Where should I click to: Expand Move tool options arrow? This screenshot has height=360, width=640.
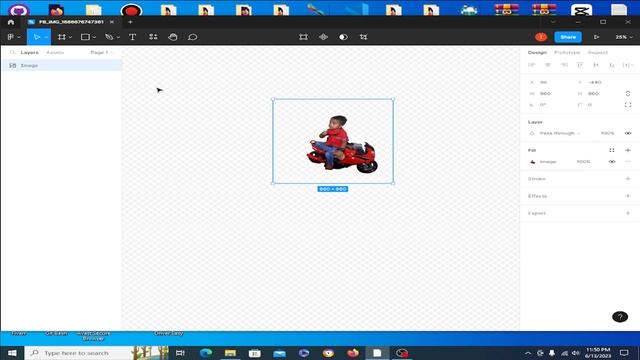[x=46, y=37]
